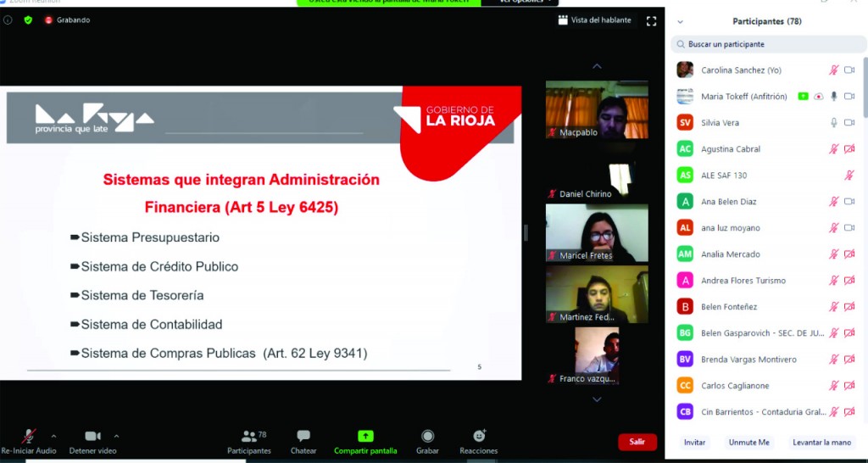Switch layout via Vista del hablante
The width and height of the screenshot is (868, 463).
click(x=594, y=20)
